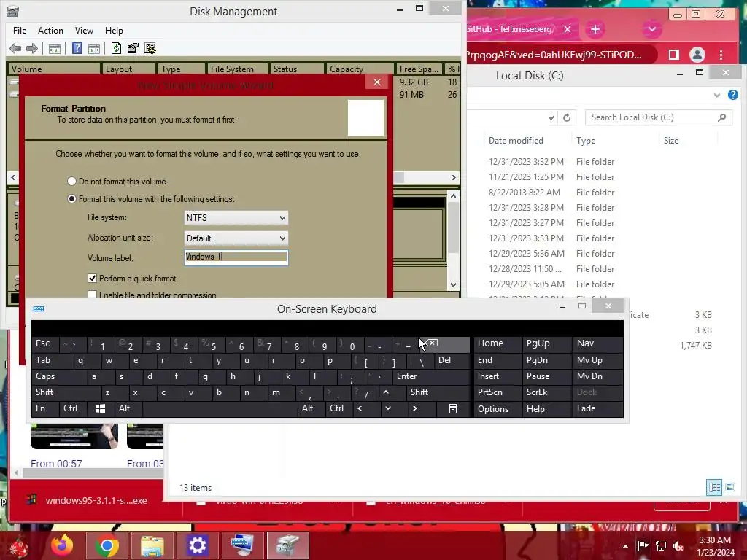Screen dimensions: 747x560
Task: Expand the ribbon chevron in Local Disk window
Action: 717,96
